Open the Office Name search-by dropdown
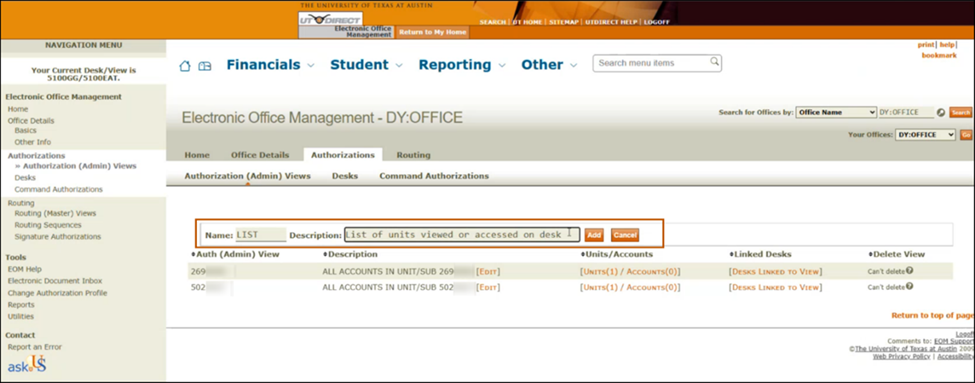 [836, 113]
